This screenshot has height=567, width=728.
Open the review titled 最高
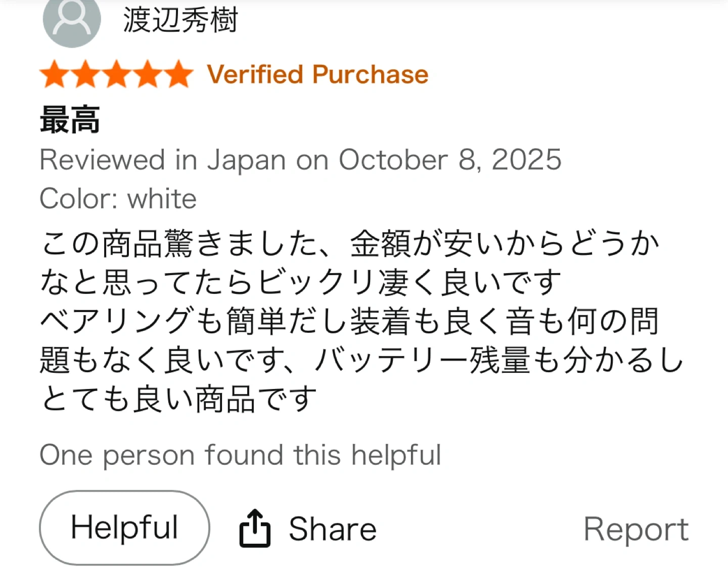point(70,120)
